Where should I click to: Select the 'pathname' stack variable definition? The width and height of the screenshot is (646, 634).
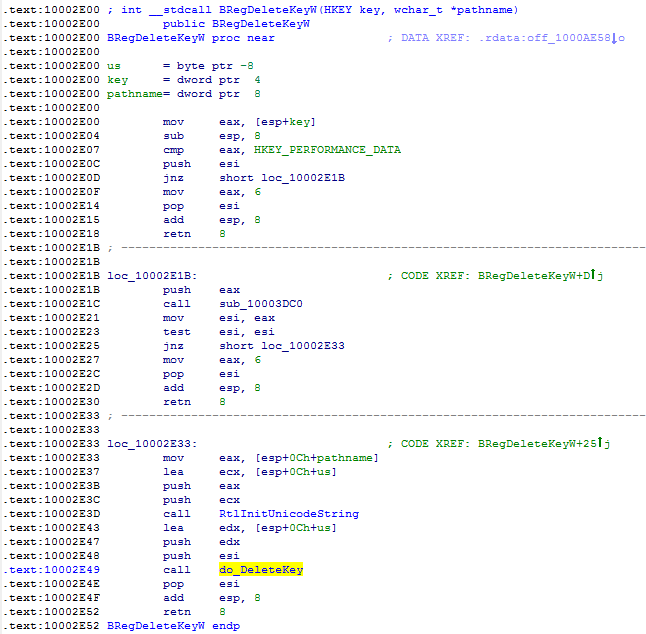coord(183,94)
